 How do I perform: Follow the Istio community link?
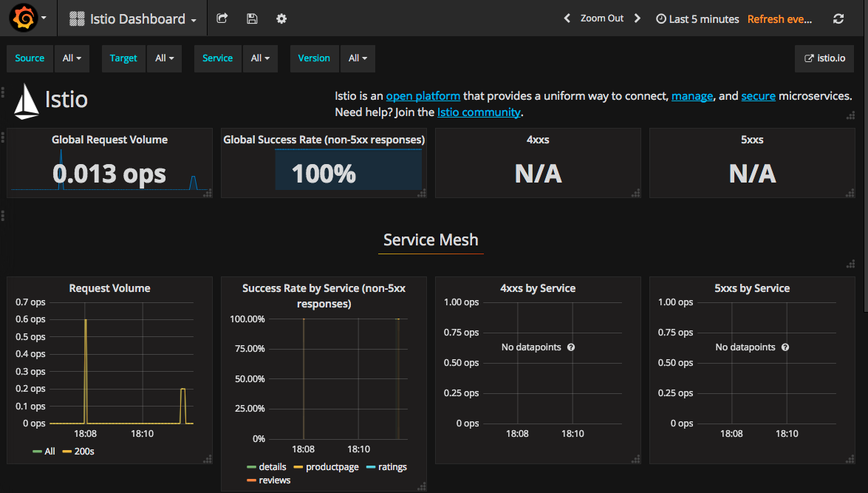479,112
